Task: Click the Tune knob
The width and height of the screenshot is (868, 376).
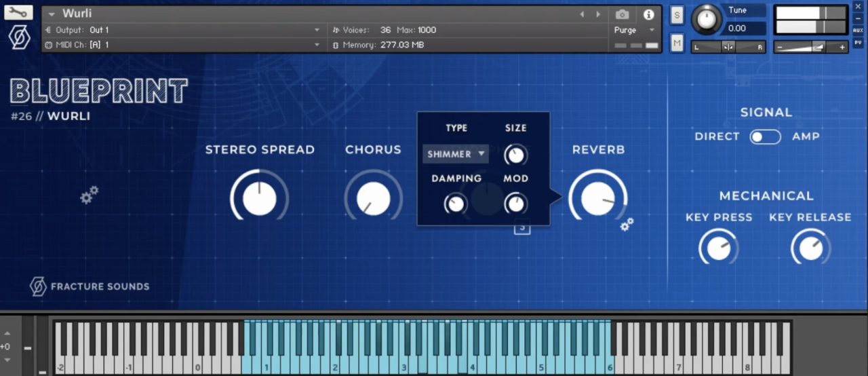Action: (707, 20)
